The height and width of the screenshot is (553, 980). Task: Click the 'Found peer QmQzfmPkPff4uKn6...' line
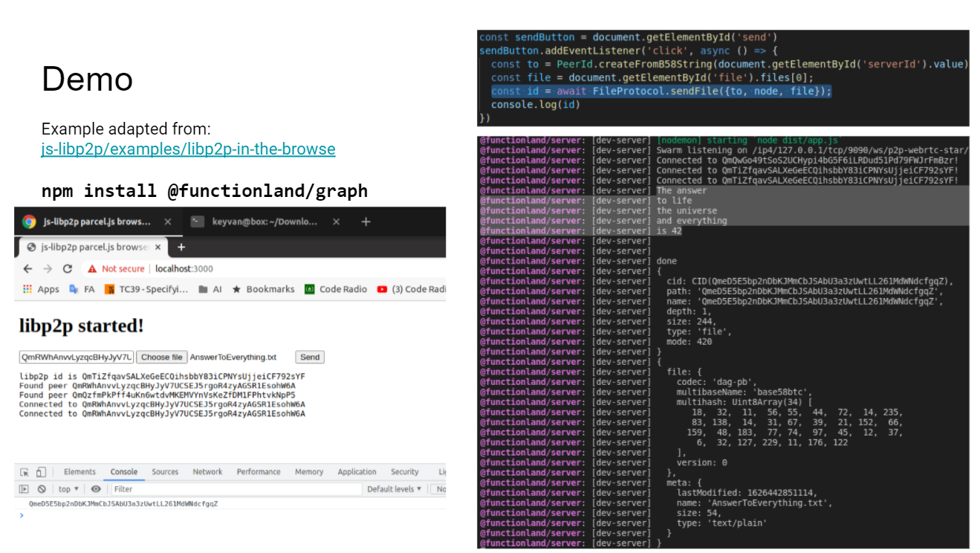point(157,395)
